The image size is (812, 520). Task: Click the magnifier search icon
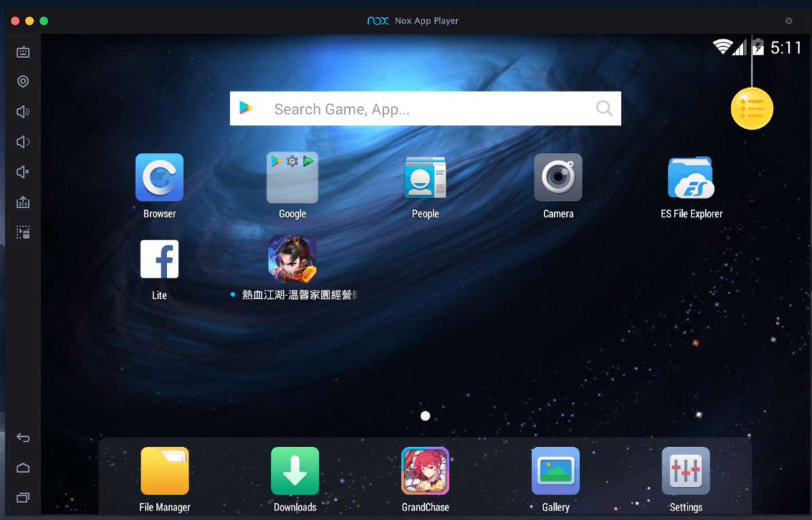click(x=604, y=108)
